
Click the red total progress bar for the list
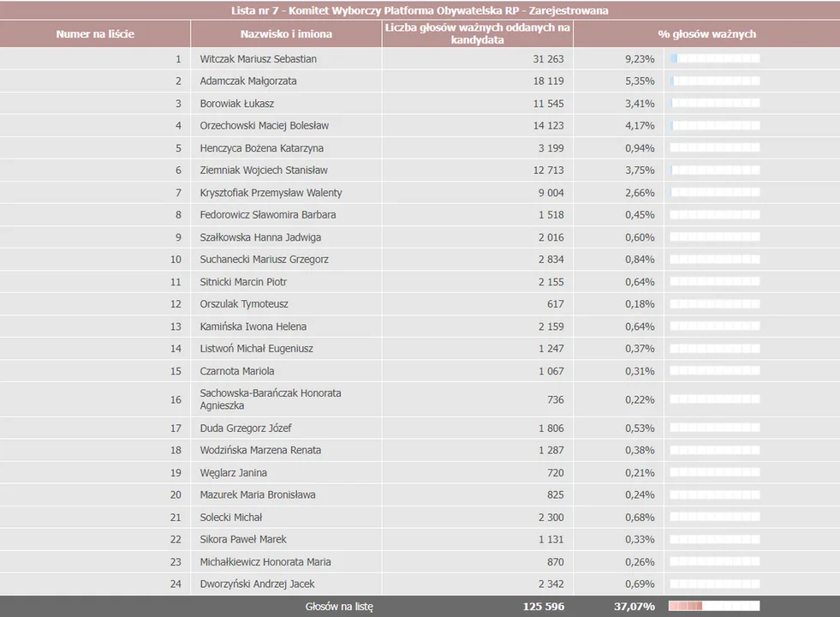(714, 606)
